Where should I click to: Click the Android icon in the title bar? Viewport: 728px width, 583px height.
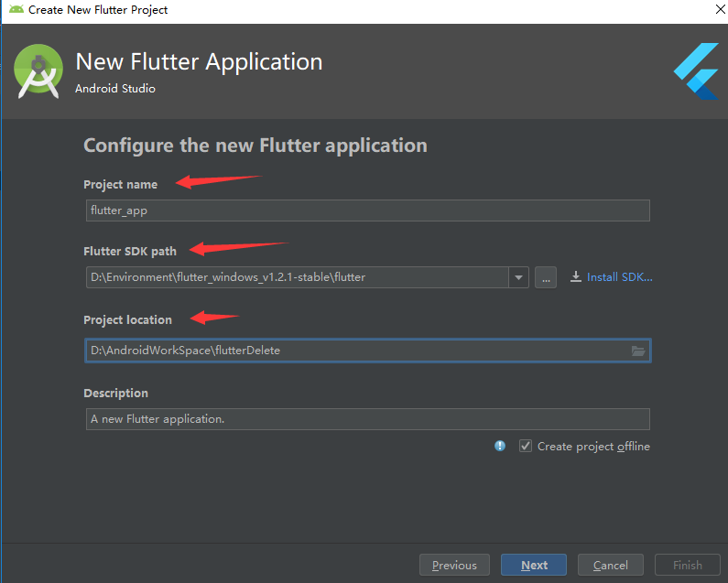coord(16,9)
